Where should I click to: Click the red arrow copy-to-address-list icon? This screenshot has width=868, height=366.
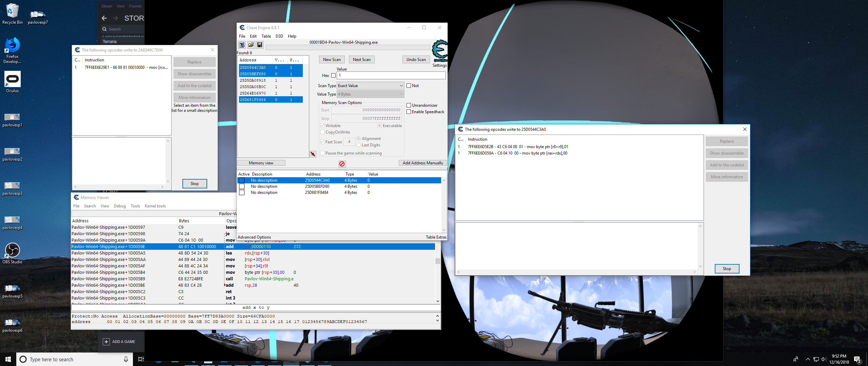313,154
